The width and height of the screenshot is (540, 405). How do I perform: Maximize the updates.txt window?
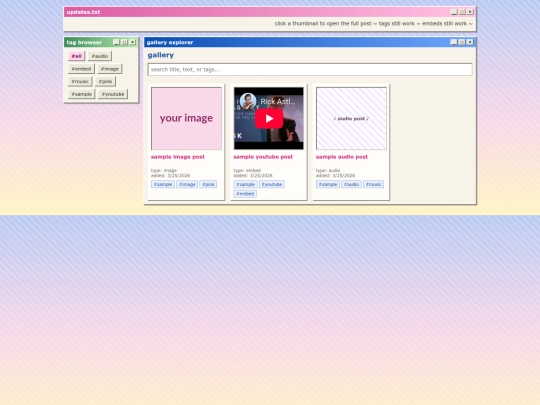[x=462, y=12]
